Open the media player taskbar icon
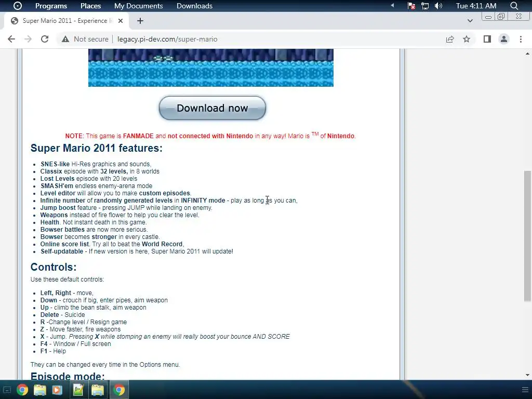Image resolution: width=532 pixels, height=399 pixels. [x=57, y=390]
